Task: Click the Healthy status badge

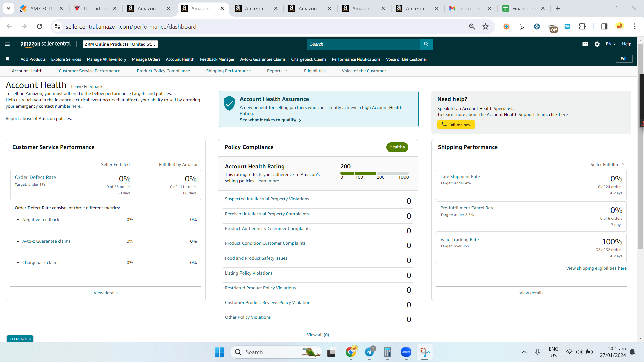Action: pyautogui.click(x=397, y=147)
